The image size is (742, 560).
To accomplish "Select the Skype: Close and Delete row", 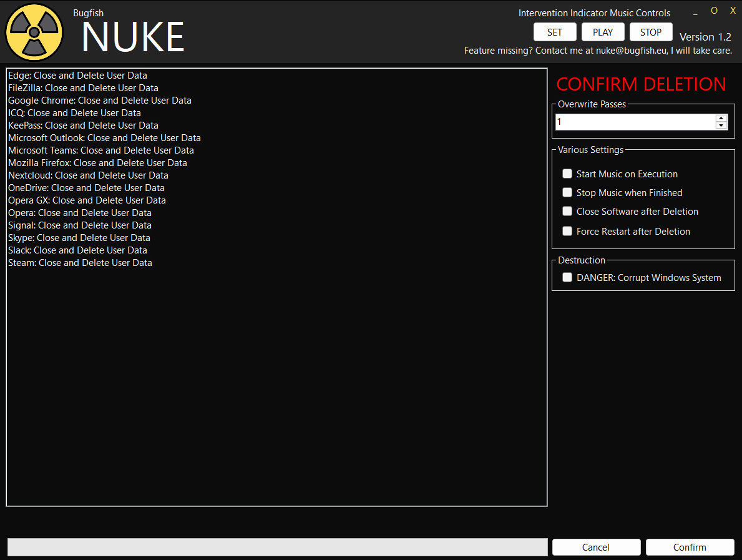I will click(x=277, y=238).
